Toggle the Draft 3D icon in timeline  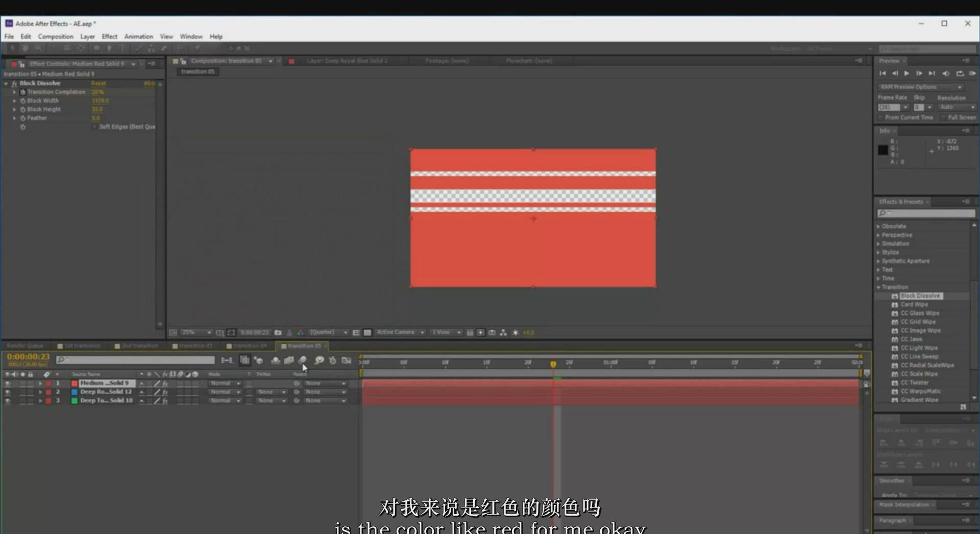click(259, 360)
